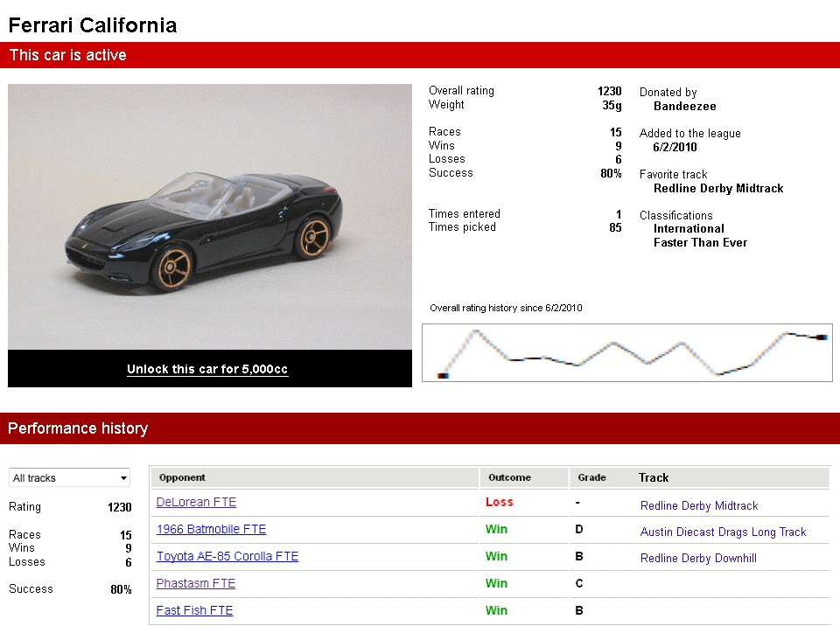The height and width of the screenshot is (626, 840).
Task: Open Toyota AE-85 Corolla FTE link
Action: [x=227, y=556]
